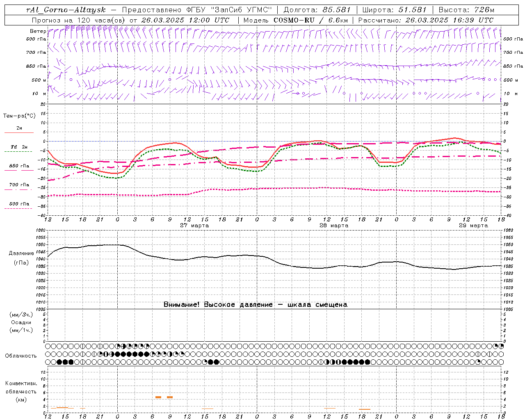
Task: Select the forecast start 26.03.2025 12:00 UTC
Action: [185, 20]
